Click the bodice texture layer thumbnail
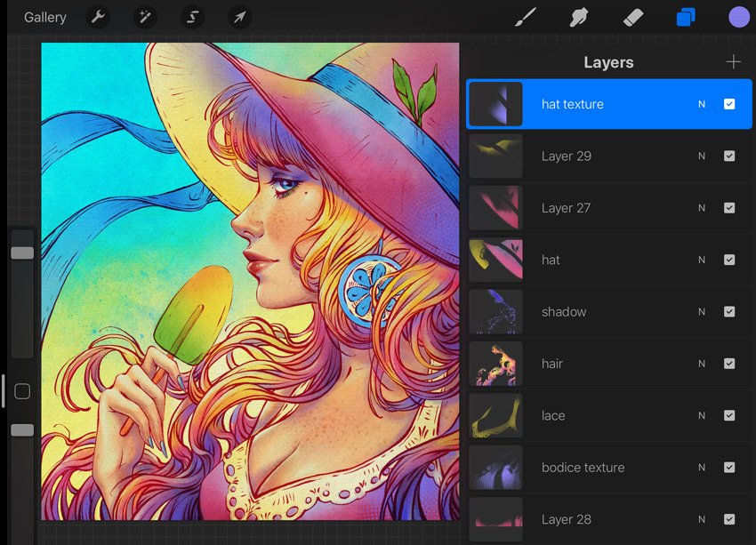The width and height of the screenshot is (756, 545). [x=495, y=468]
